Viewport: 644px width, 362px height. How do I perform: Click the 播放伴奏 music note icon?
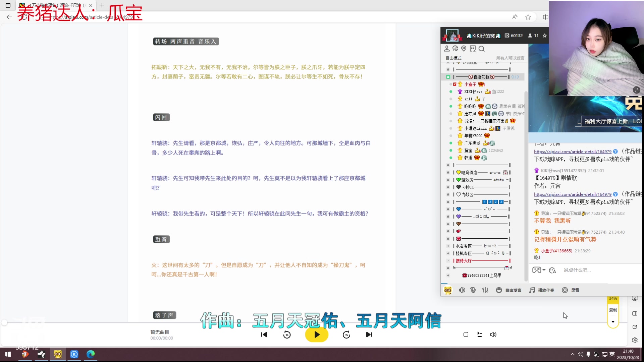pyautogui.click(x=531, y=290)
